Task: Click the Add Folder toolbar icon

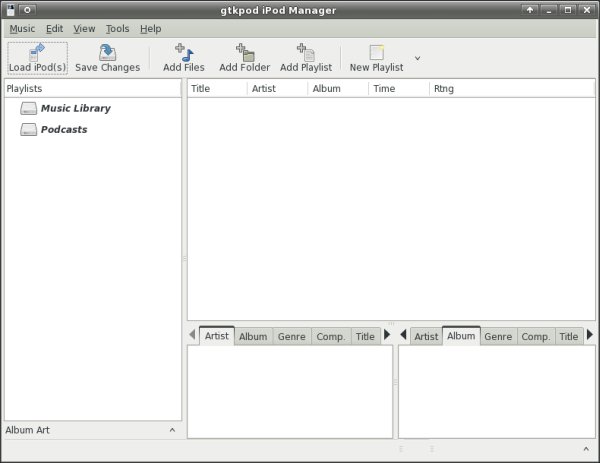Action: [245, 52]
